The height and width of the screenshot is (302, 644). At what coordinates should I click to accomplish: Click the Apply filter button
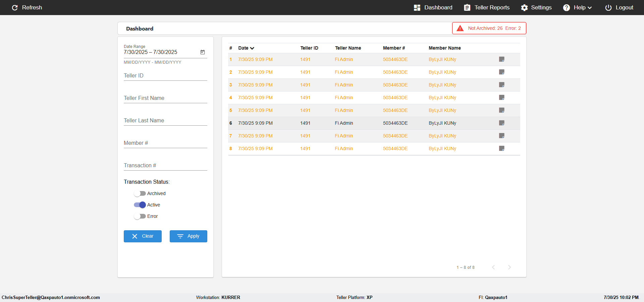click(x=189, y=236)
